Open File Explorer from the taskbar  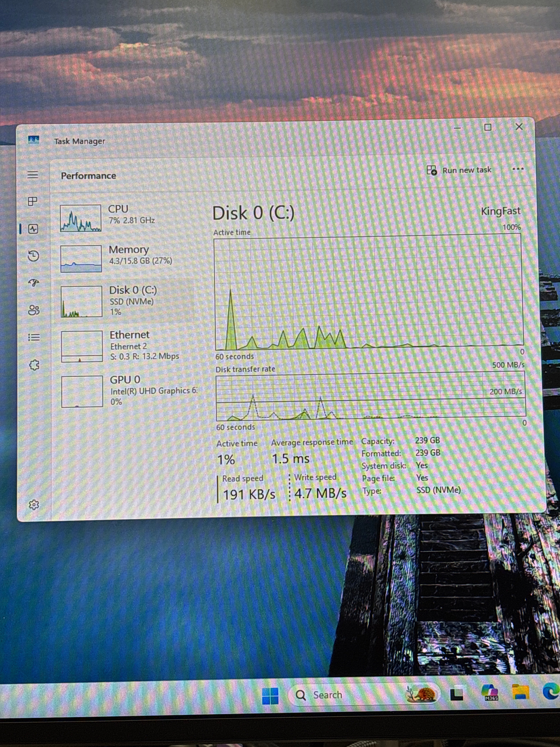[520, 691]
